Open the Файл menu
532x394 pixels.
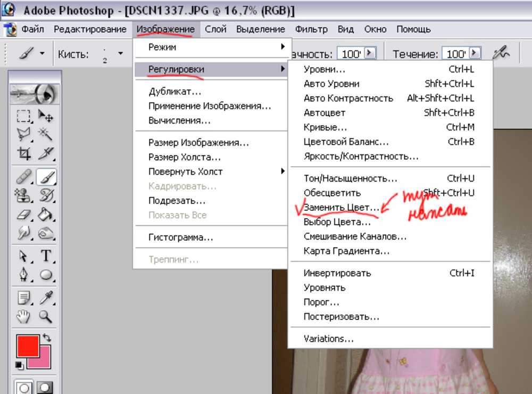click(x=32, y=29)
